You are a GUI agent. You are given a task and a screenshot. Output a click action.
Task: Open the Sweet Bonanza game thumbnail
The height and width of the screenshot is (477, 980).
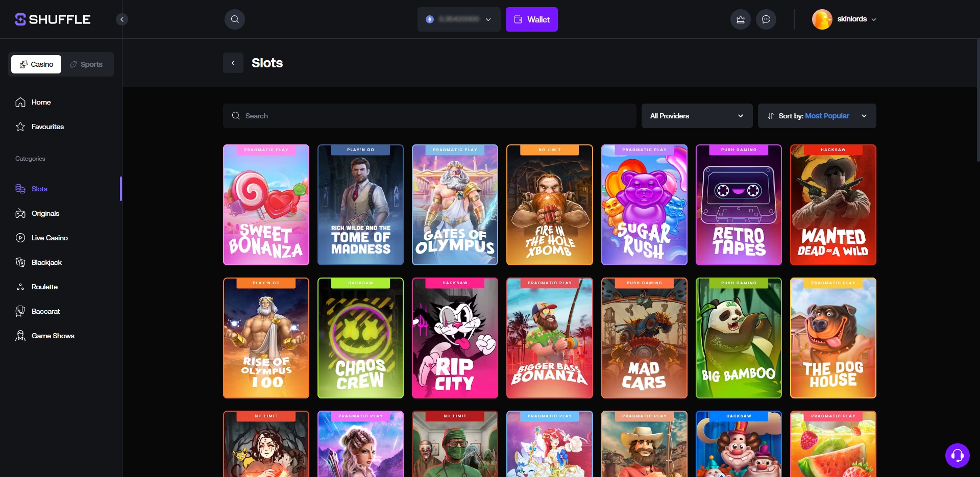[266, 205]
